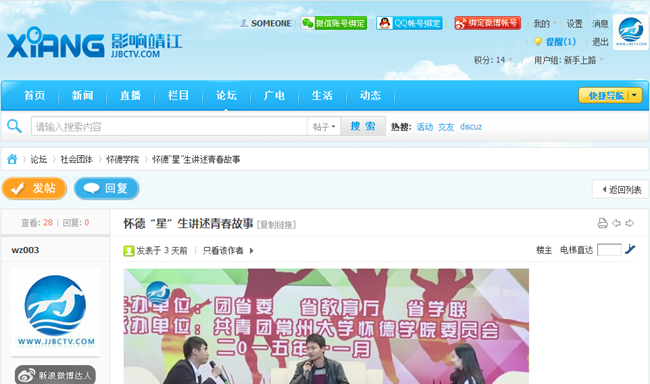Go to next thread arrow icon

[630, 223]
